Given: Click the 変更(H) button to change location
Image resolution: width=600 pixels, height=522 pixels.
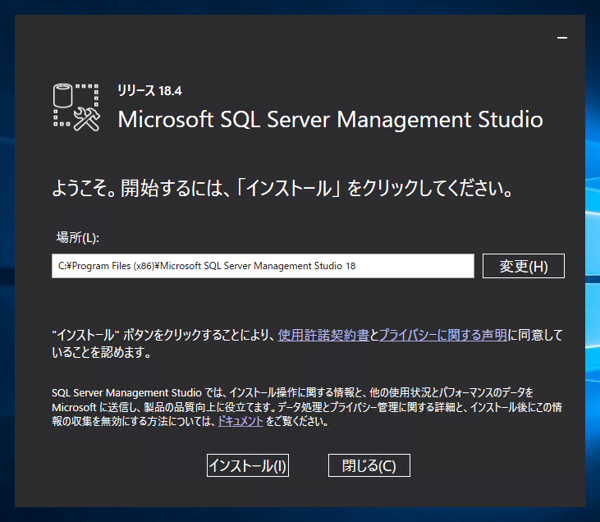Looking at the screenshot, I should pyautogui.click(x=523, y=266).
